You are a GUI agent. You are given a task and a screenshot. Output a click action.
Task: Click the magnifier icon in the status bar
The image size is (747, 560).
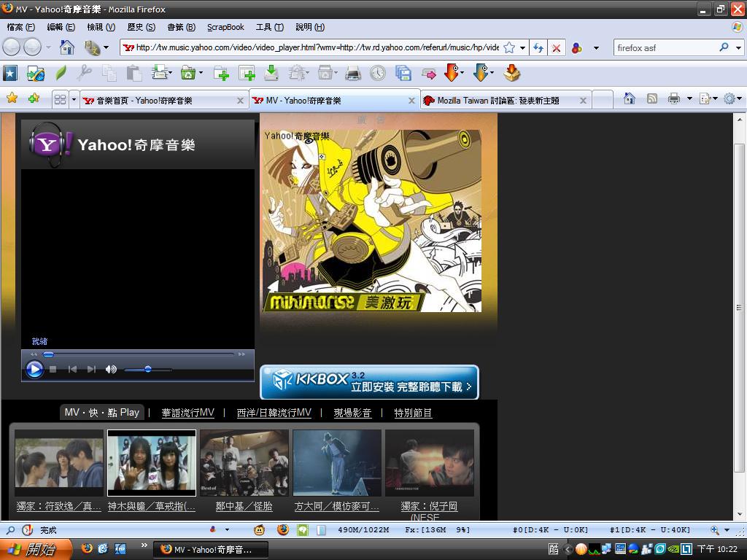click(x=10, y=529)
